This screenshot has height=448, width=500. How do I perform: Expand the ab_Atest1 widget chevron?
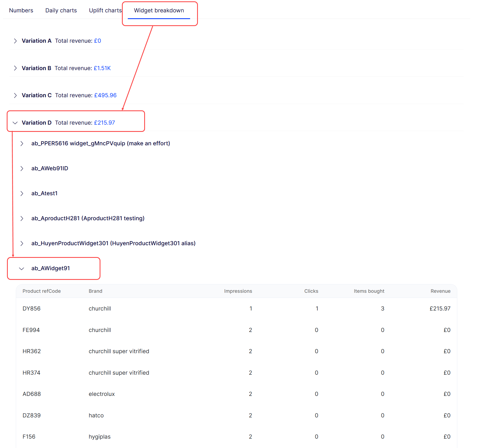22,194
